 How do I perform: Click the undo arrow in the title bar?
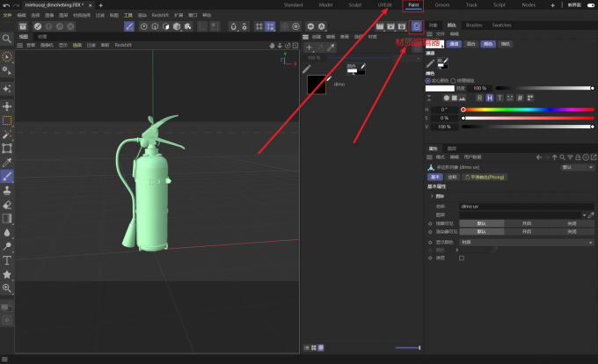click(6, 5)
